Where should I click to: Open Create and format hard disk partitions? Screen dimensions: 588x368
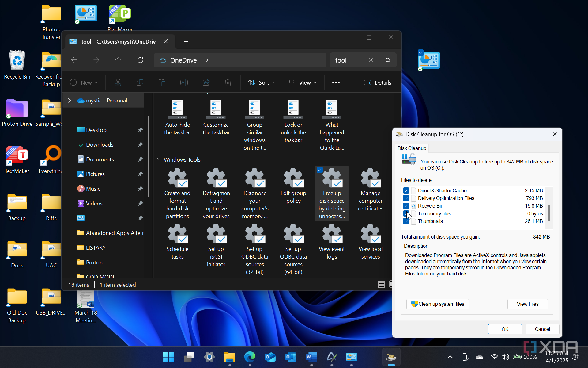(178, 193)
